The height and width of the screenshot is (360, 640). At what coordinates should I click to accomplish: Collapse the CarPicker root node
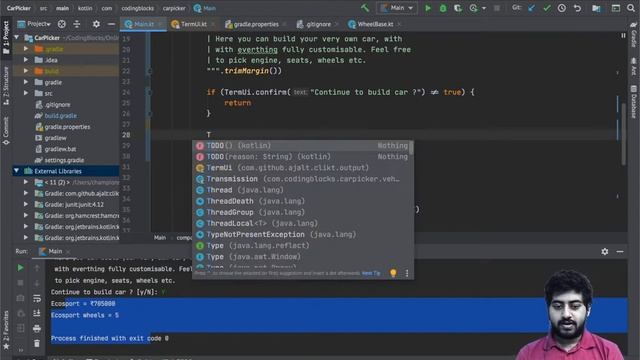(17, 38)
